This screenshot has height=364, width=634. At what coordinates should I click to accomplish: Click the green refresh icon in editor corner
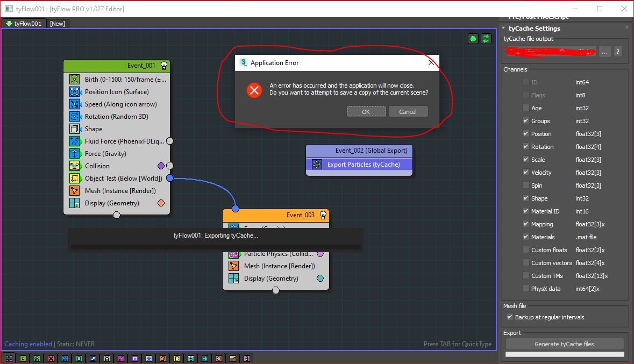(486, 39)
